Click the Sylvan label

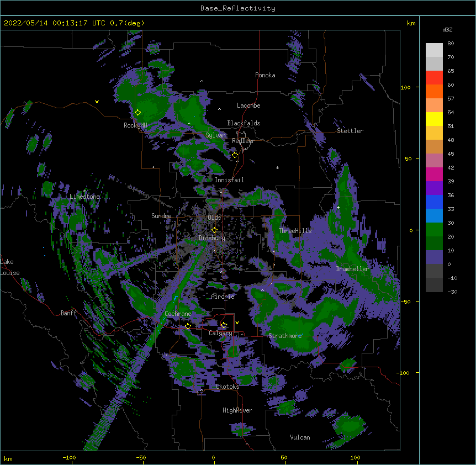pyautogui.click(x=215, y=135)
